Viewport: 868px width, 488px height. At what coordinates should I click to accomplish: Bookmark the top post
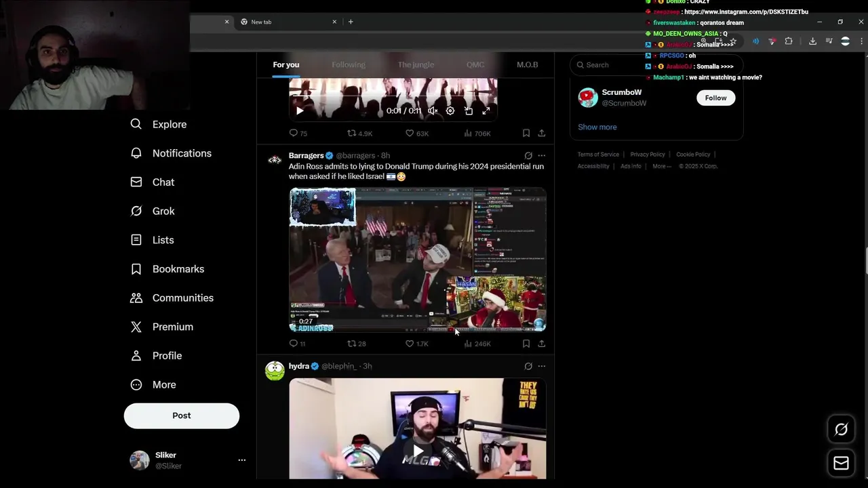click(526, 134)
